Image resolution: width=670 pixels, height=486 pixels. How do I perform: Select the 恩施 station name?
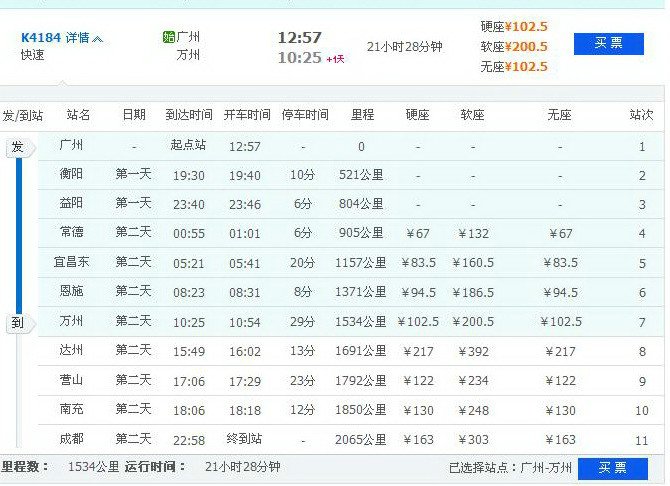[x=71, y=291]
